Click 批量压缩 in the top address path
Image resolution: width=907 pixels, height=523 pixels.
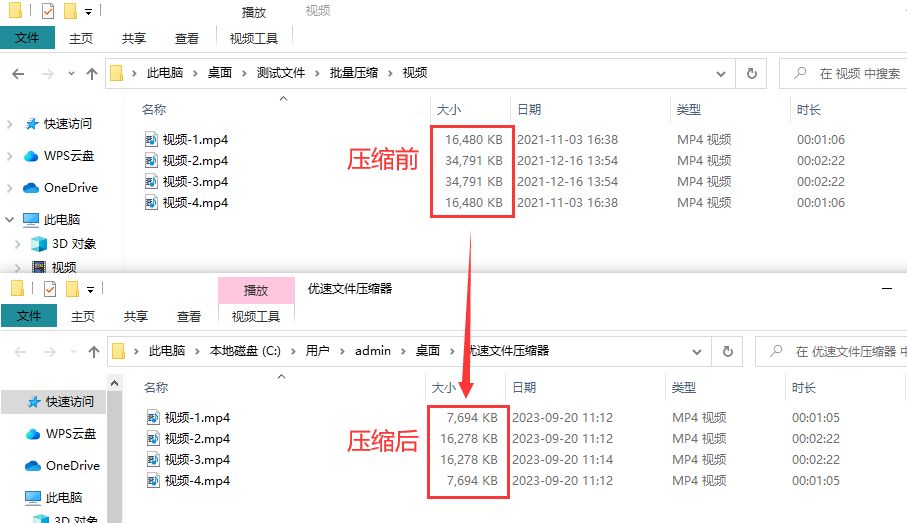[x=353, y=73]
